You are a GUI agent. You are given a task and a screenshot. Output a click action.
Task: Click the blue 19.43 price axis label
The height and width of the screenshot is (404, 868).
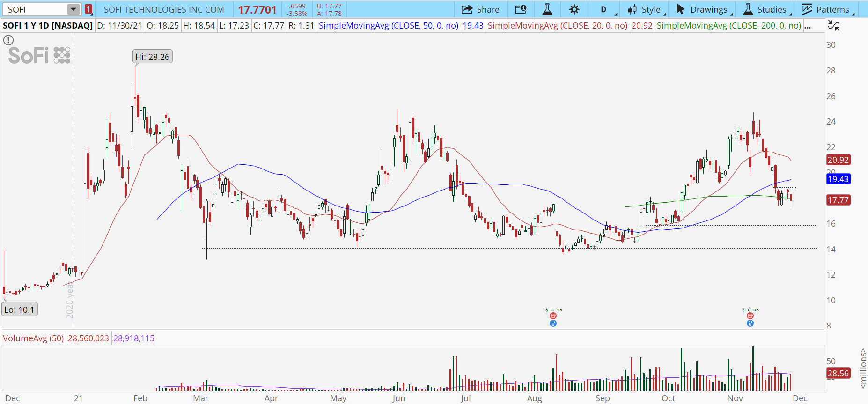[x=838, y=179]
